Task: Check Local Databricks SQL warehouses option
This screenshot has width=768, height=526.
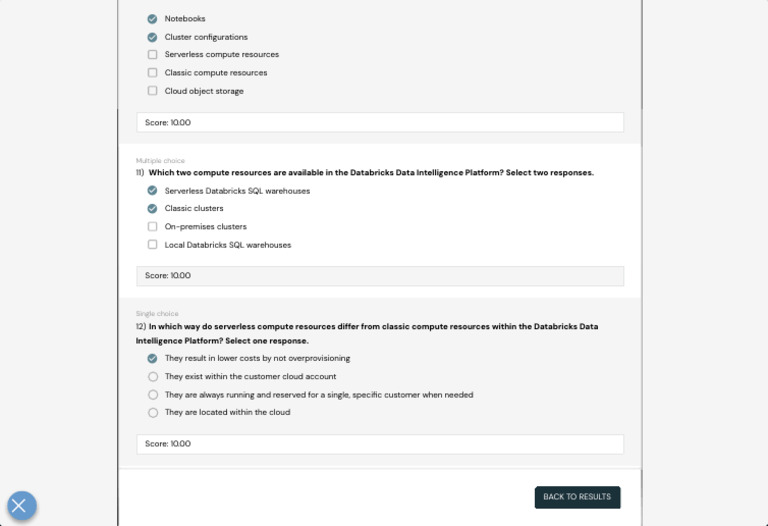Action: [152, 245]
